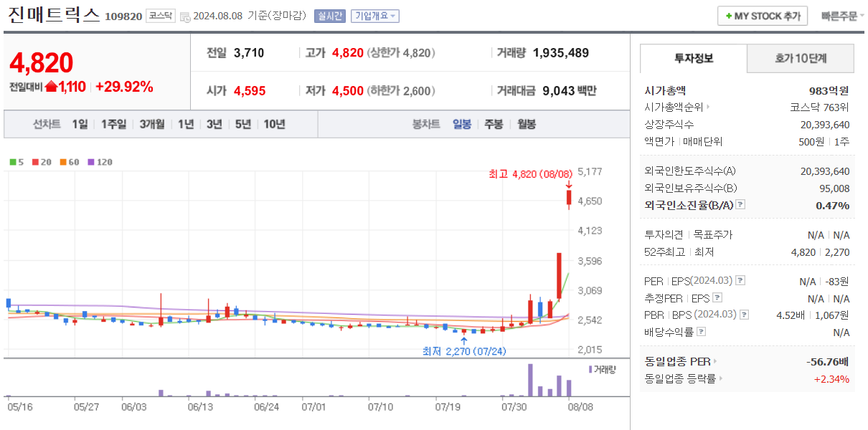Click the help icon next to PBR BPS(2024.03)

(744, 315)
